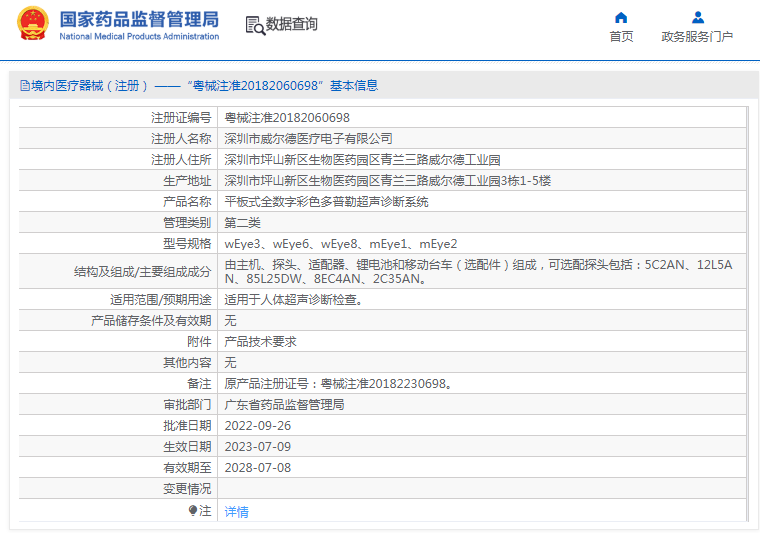Click the national emblem logo
This screenshot has width=760, height=533.
tap(32, 24)
